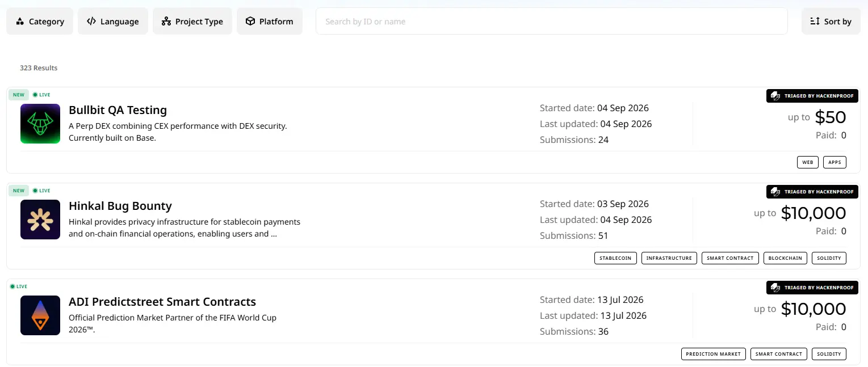The width and height of the screenshot is (868, 367).
Task: Click Bullbit's Triaged by HackenProof badge
Action: (812, 96)
